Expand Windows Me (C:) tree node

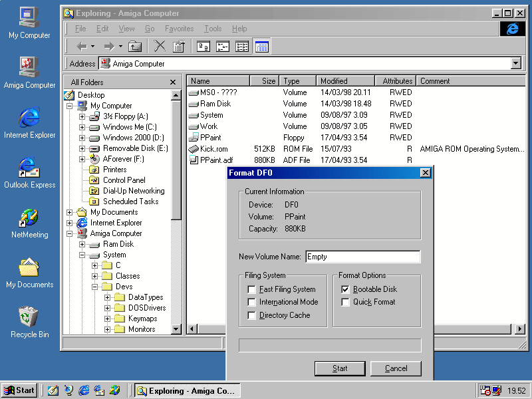82,127
